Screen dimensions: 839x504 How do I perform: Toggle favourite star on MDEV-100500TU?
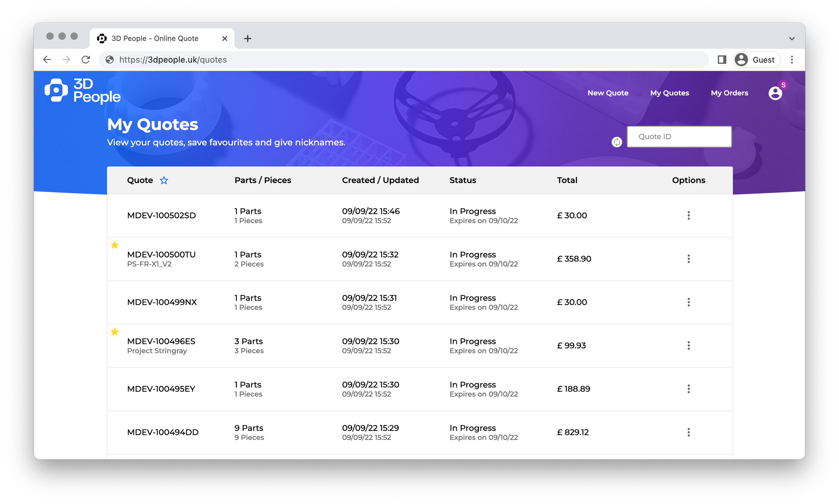coord(114,245)
